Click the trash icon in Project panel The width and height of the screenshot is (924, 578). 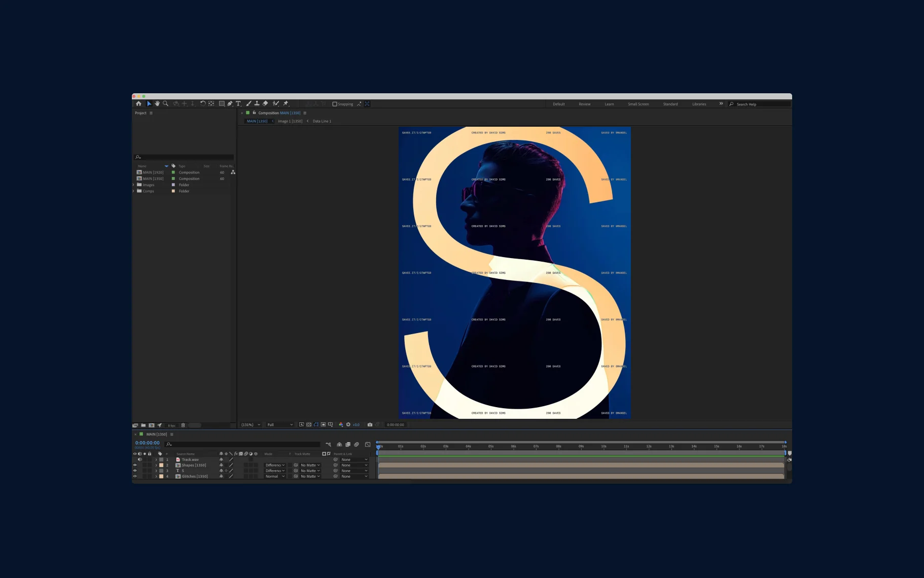183,425
